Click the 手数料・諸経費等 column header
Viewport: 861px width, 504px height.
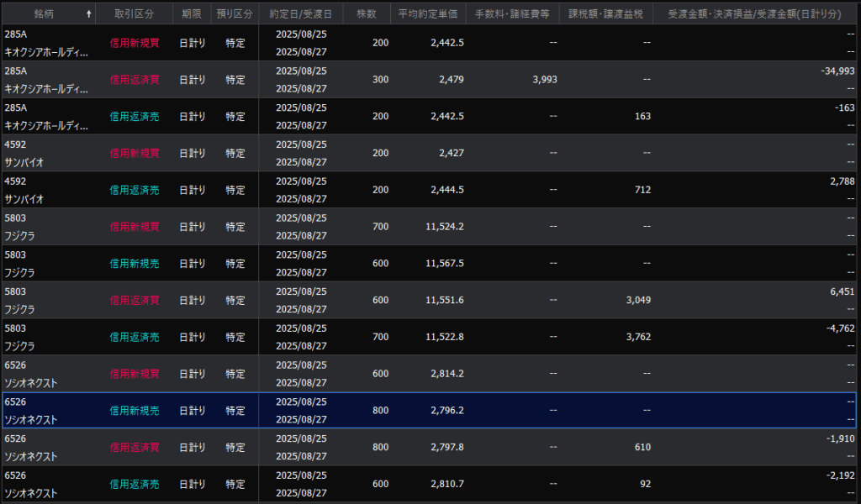(x=513, y=14)
